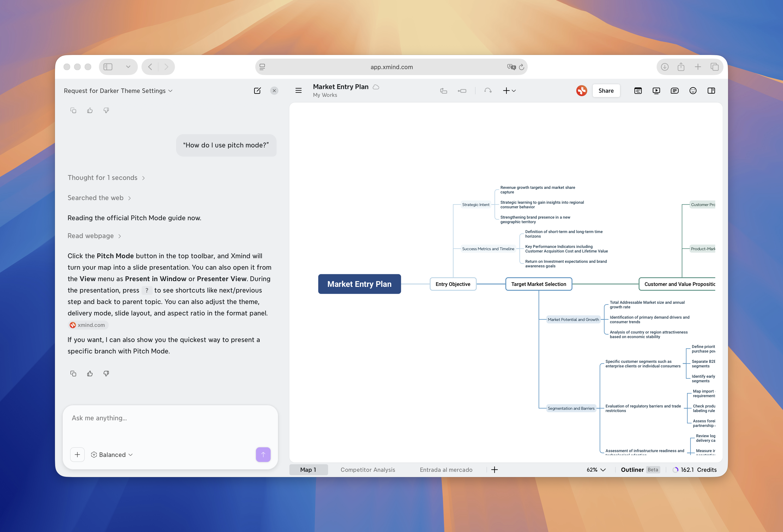Open the plus insert dropdown in toolbar
783x532 pixels.
(509, 91)
